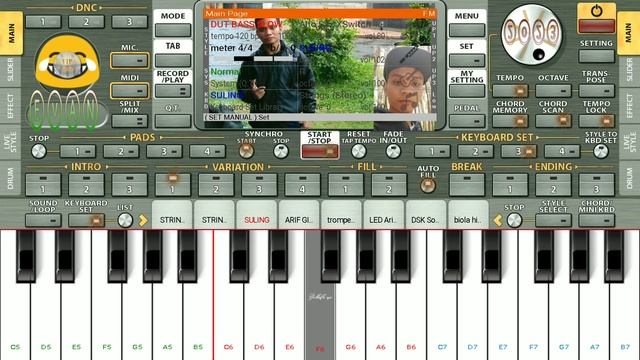Click SULING text in Main Page display
This screenshot has width=640, height=360.
click(227, 95)
